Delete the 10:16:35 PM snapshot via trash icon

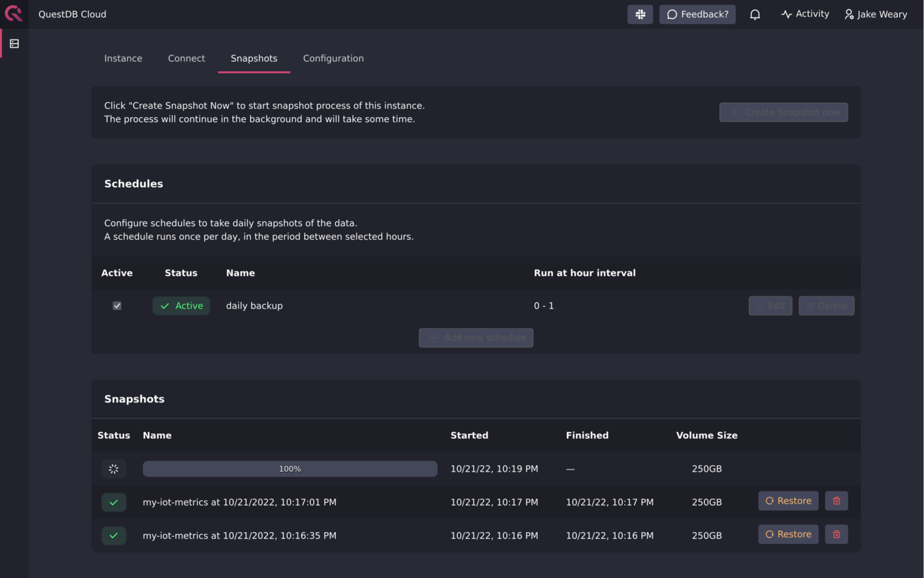(836, 534)
